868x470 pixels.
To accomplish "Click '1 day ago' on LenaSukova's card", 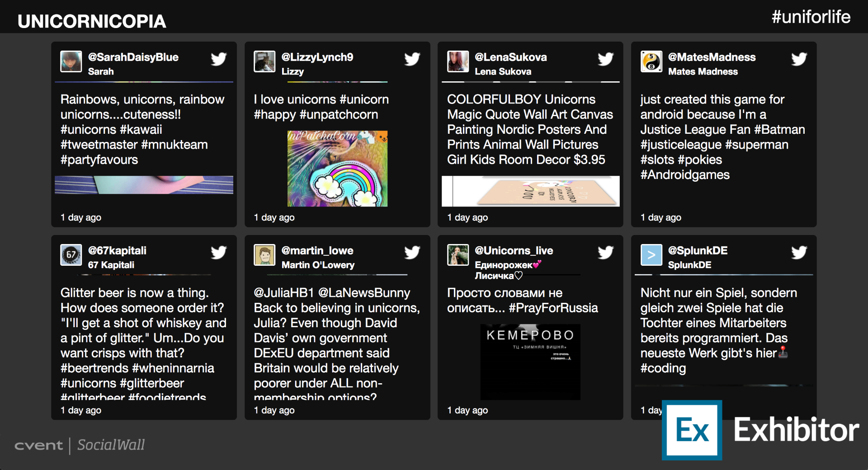I will point(467,217).
